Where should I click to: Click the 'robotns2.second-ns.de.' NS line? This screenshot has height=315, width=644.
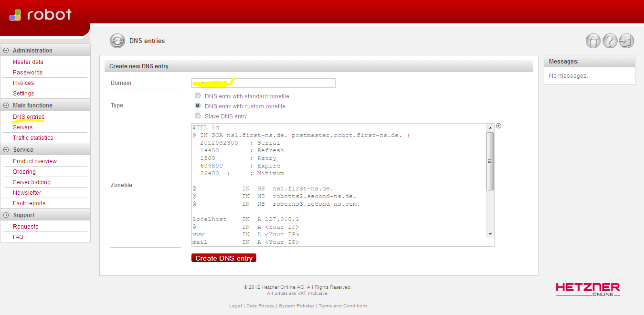tap(274, 196)
